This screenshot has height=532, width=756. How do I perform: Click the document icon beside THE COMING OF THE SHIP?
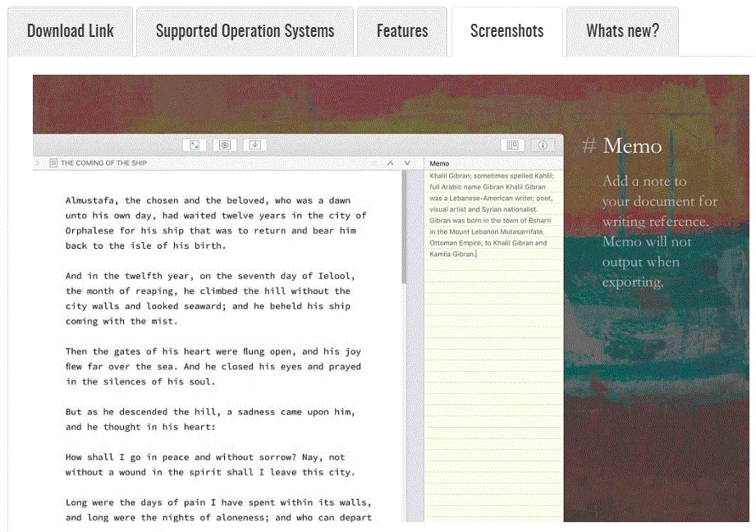click(x=53, y=163)
